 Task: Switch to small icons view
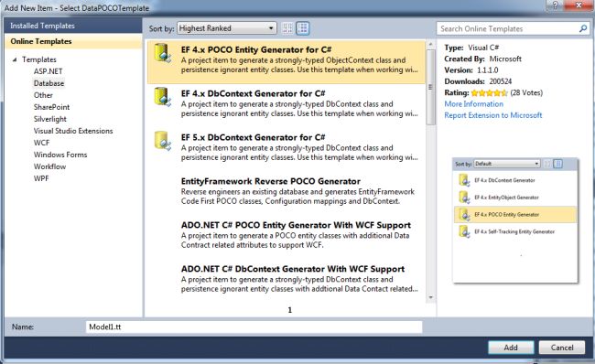[x=287, y=28]
